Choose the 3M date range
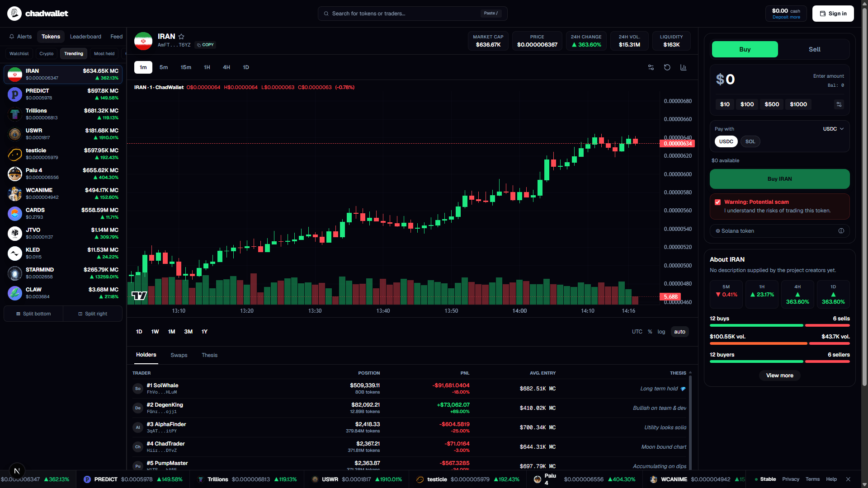Screen dimensions: 868x488 189,332
